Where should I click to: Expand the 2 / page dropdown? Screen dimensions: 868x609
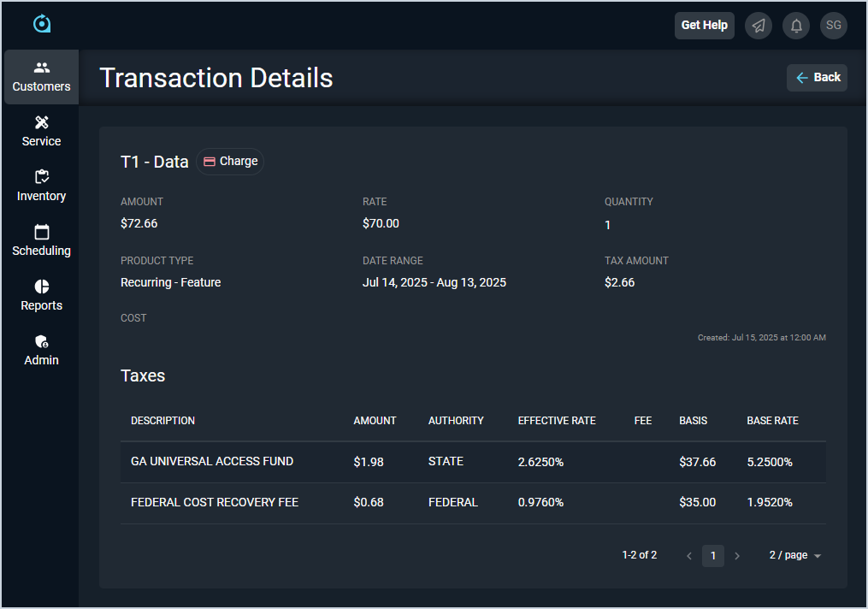[x=794, y=556]
